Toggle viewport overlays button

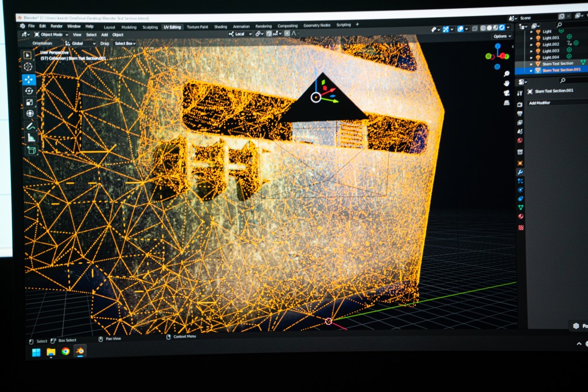(x=461, y=28)
